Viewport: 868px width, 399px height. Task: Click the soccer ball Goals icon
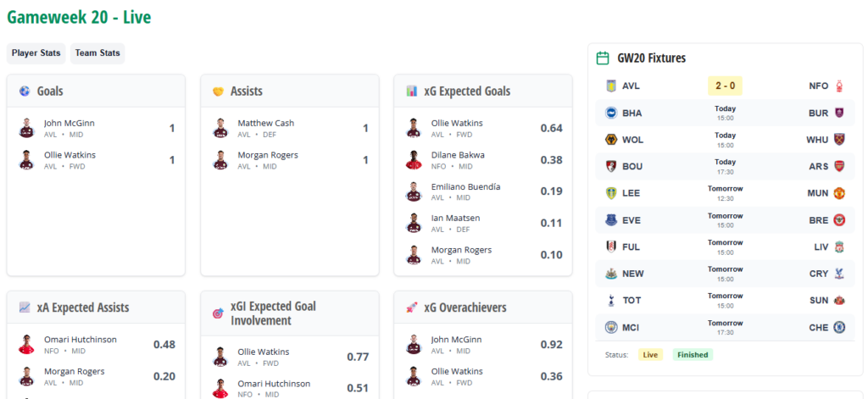pyautogui.click(x=25, y=91)
